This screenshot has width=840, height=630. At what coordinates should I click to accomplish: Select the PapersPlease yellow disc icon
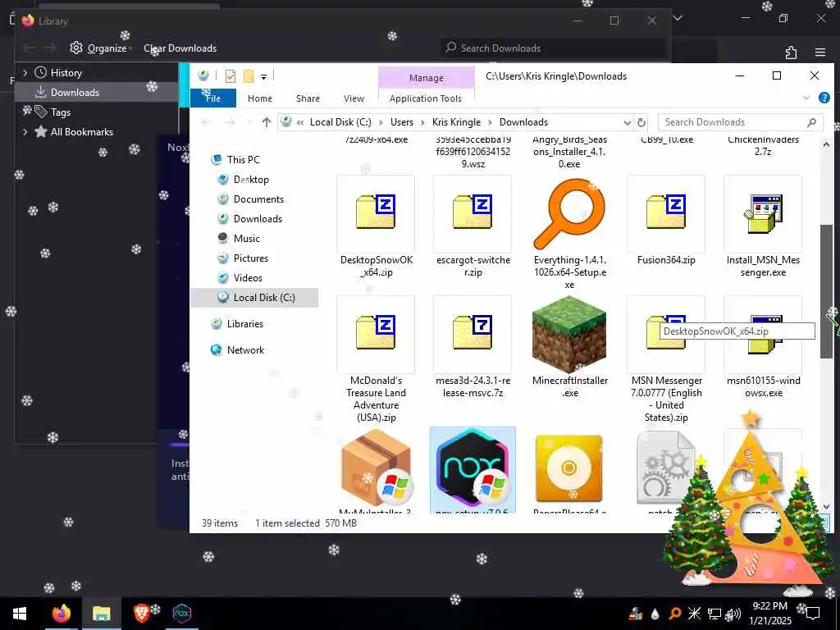point(569,469)
